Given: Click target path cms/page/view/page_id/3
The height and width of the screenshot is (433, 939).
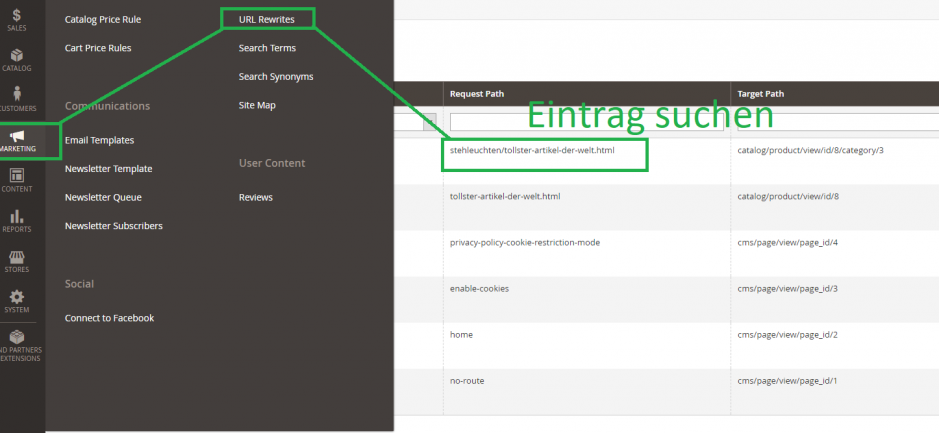Looking at the screenshot, I should [787, 289].
